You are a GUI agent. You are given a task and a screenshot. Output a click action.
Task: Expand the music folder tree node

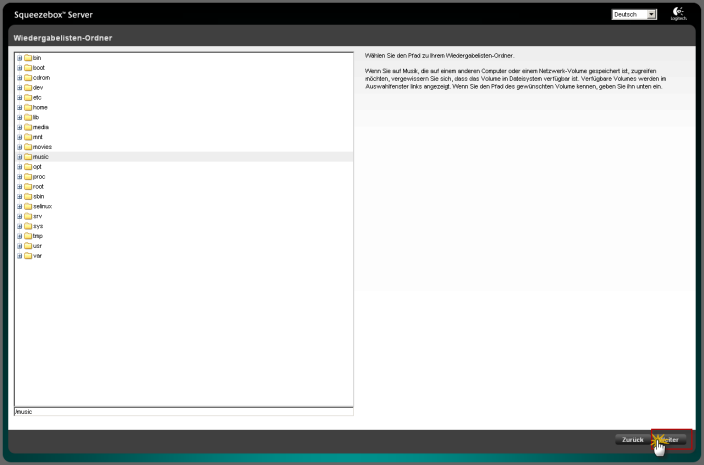(x=19, y=157)
